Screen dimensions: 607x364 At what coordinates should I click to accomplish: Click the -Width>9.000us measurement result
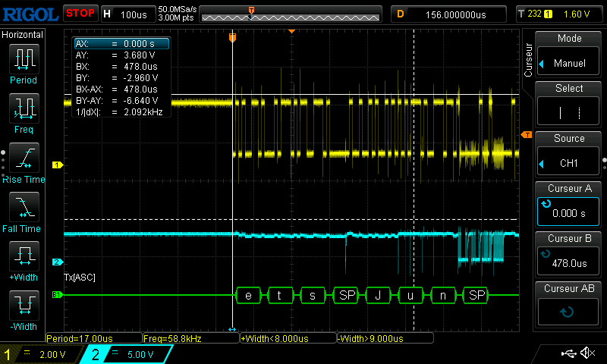coord(385,338)
